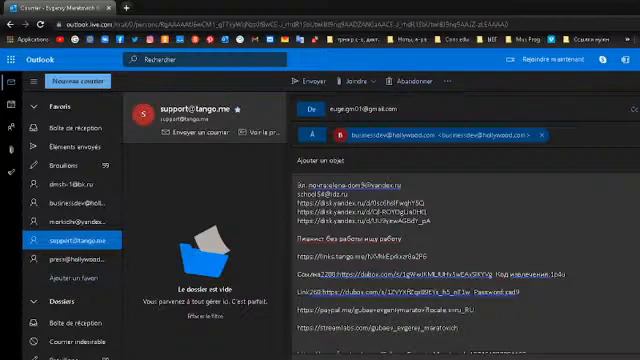Toggle favorite star for support@tango.me
The height and width of the screenshot is (360, 640).
[x=238, y=109]
